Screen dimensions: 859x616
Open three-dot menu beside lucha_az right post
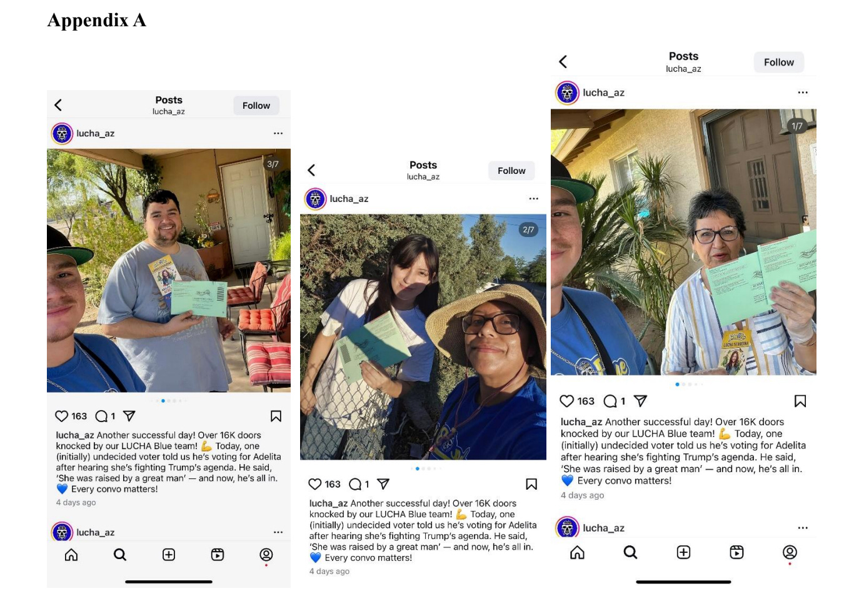(803, 93)
